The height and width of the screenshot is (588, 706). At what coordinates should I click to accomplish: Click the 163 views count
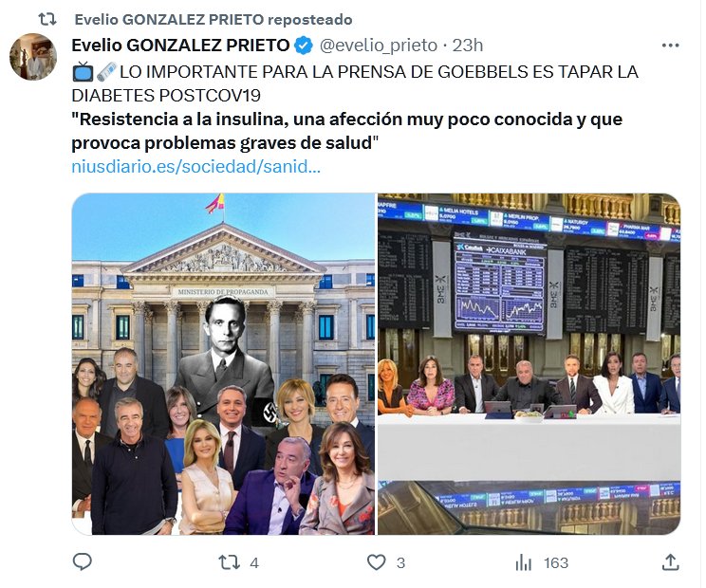coord(556,562)
